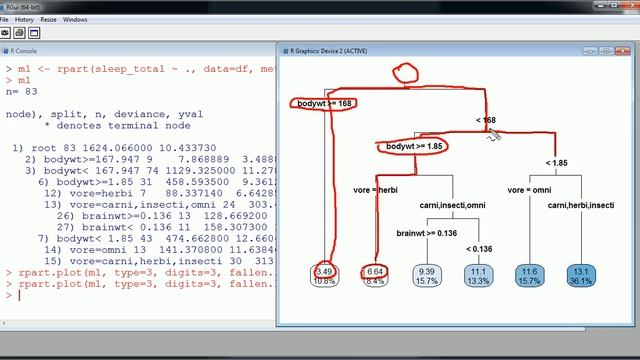
Task: Click console row '6) bodywt>=1.85 31'
Action: point(157,182)
